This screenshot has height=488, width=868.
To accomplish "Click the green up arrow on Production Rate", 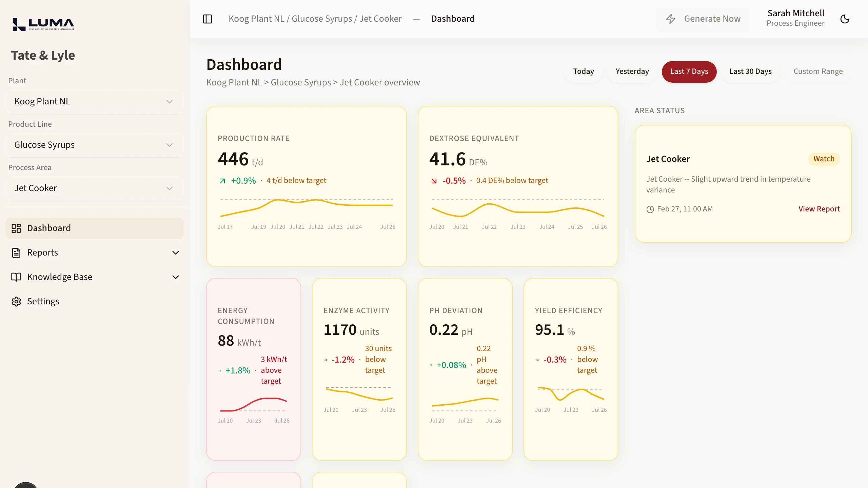I will pos(222,181).
